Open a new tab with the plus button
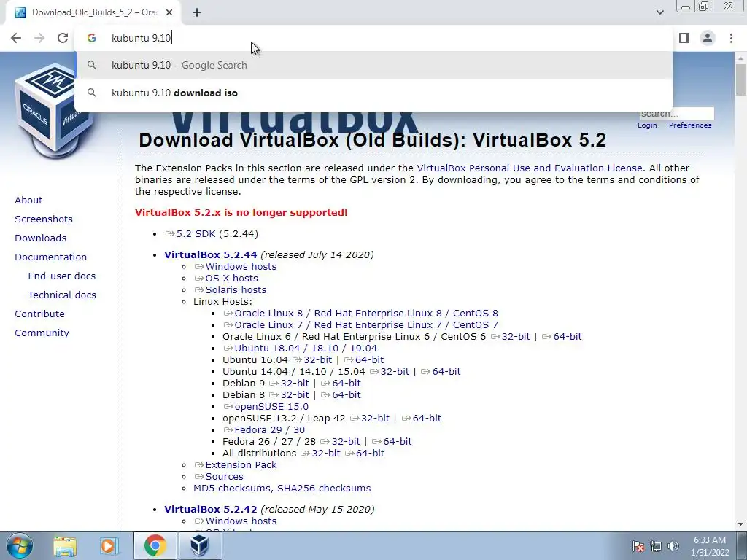Image resolution: width=747 pixels, height=560 pixels. [x=197, y=12]
